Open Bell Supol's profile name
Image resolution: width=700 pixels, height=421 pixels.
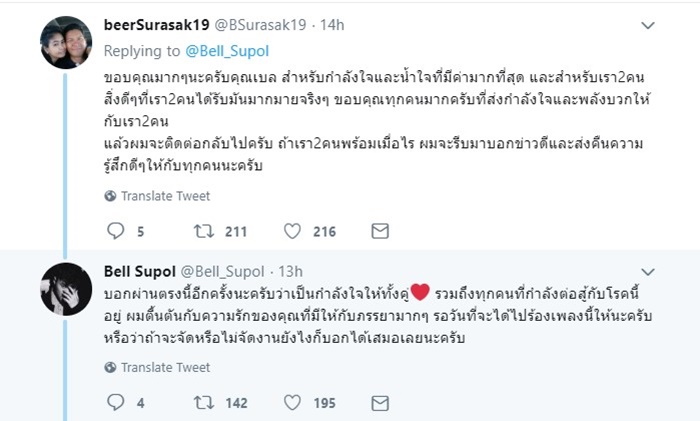(137, 271)
